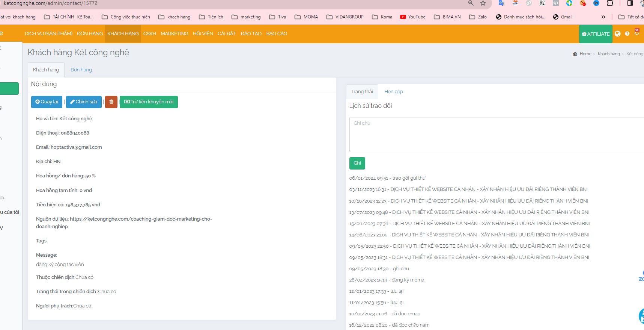This screenshot has width=644, height=330.
Task: Open the CSKH menu
Action: click(149, 34)
